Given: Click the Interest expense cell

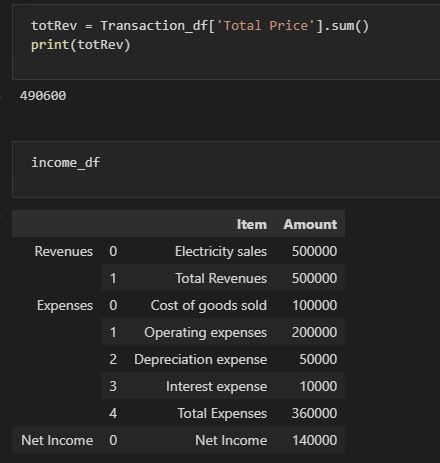Looking at the screenshot, I should tap(217, 386).
